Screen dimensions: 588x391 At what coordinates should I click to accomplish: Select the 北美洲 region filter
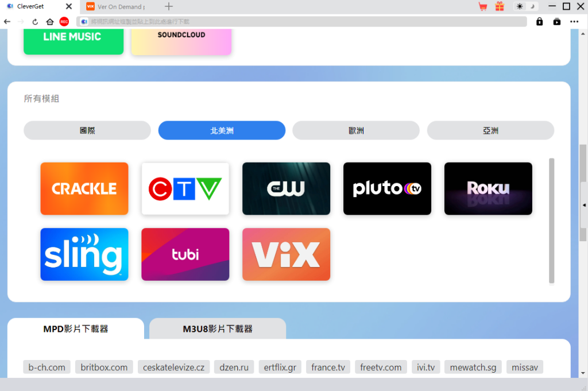point(222,130)
